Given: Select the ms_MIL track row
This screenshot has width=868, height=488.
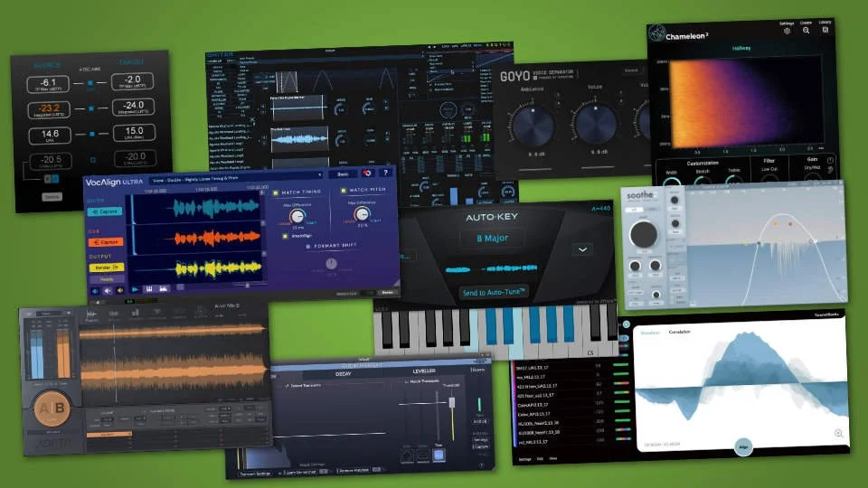Looking at the screenshot, I should pyautogui.click(x=573, y=377).
